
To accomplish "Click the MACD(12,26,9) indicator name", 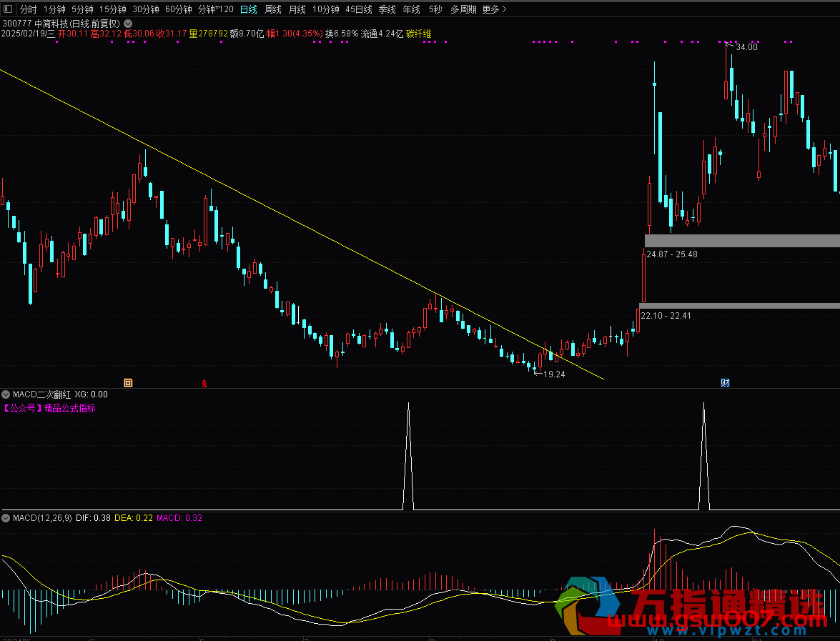I will point(42,518).
